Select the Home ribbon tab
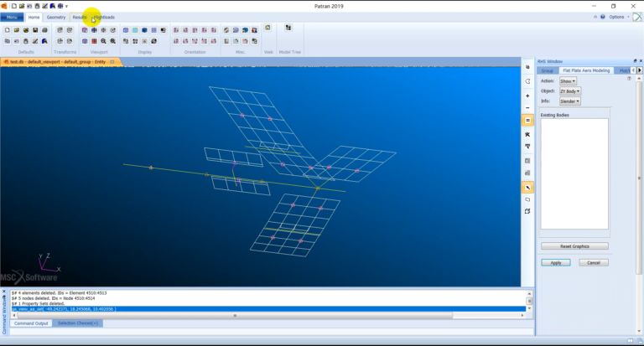 click(34, 18)
